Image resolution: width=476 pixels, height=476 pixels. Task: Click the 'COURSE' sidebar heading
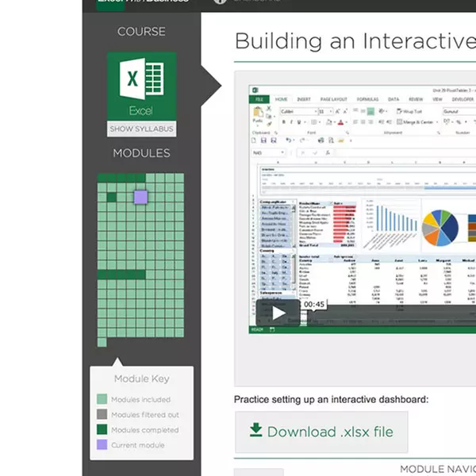pos(141,32)
